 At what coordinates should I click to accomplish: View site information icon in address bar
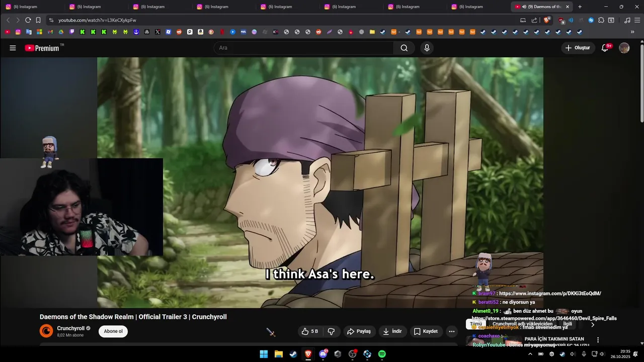click(51, 20)
